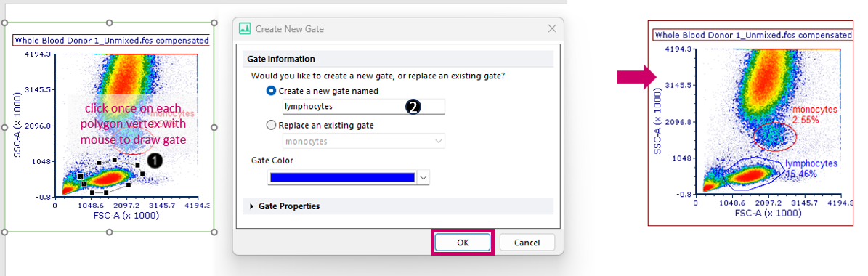
Task: Click top-center resize handle of left plot
Action: 109,23
